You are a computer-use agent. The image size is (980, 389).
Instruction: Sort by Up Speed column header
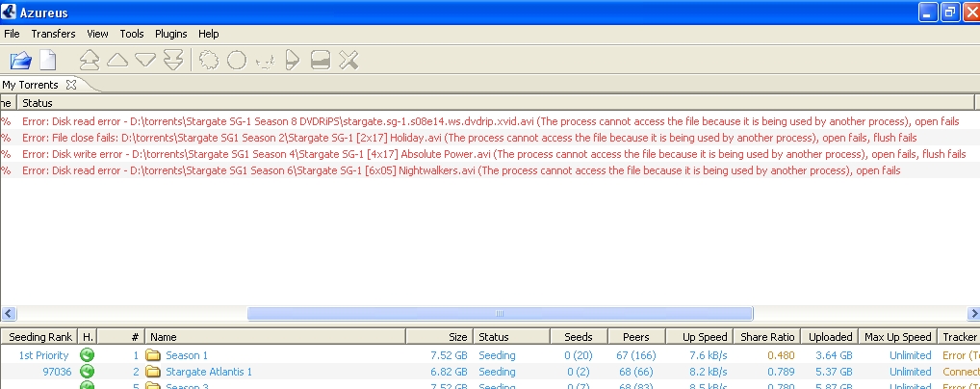pos(699,336)
